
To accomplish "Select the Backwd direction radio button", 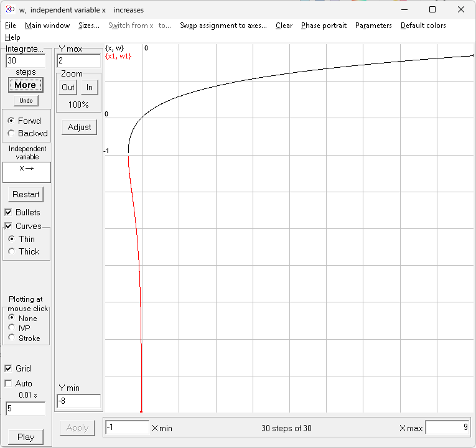I will click(x=11, y=133).
